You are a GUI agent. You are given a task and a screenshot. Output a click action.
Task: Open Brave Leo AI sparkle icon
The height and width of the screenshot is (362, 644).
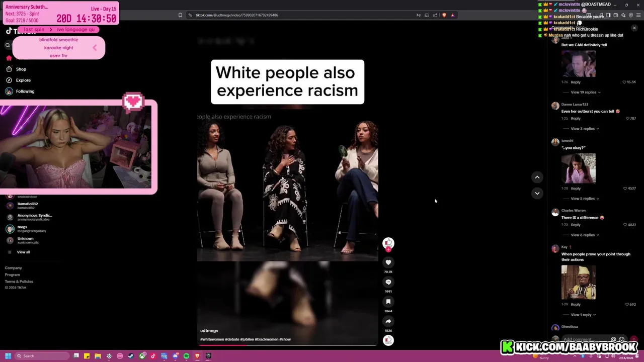tap(623, 15)
